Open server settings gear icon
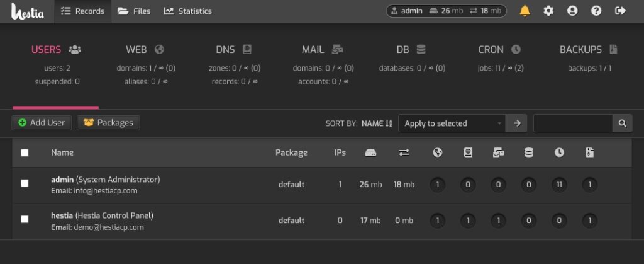This screenshot has height=264, width=644. point(548,11)
